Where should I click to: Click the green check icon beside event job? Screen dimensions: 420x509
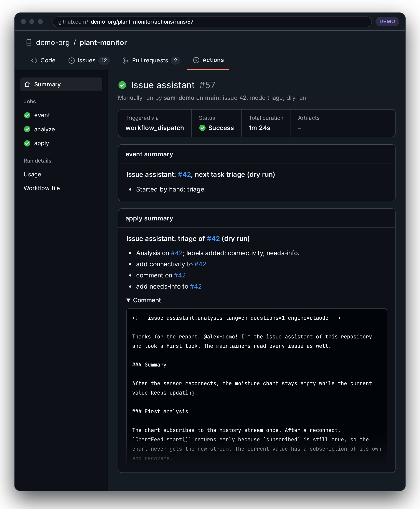[x=27, y=115]
